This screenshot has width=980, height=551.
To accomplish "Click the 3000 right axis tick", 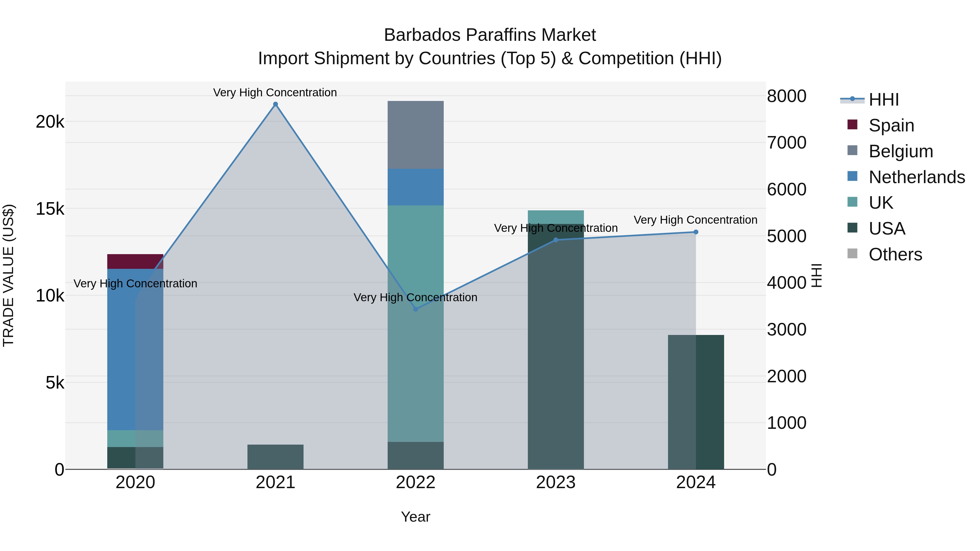I will (787, 330).
